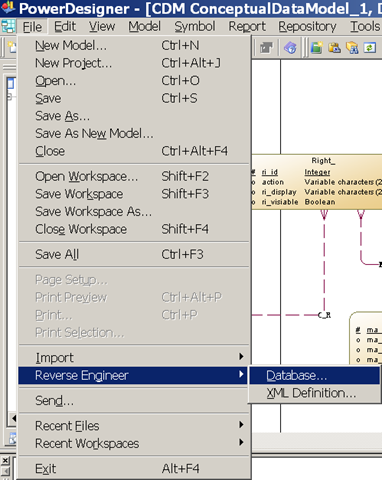Click the purple help book toolbar icon

[x=290, y=48]
